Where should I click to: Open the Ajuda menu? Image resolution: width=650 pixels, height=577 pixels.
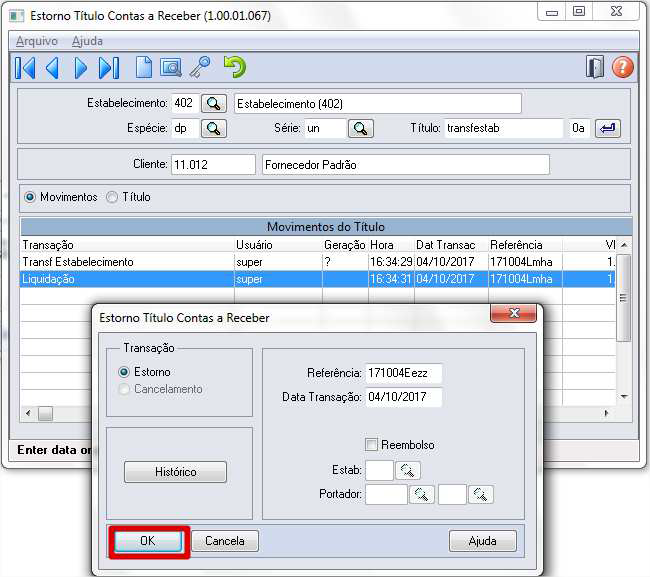[87, 41]
